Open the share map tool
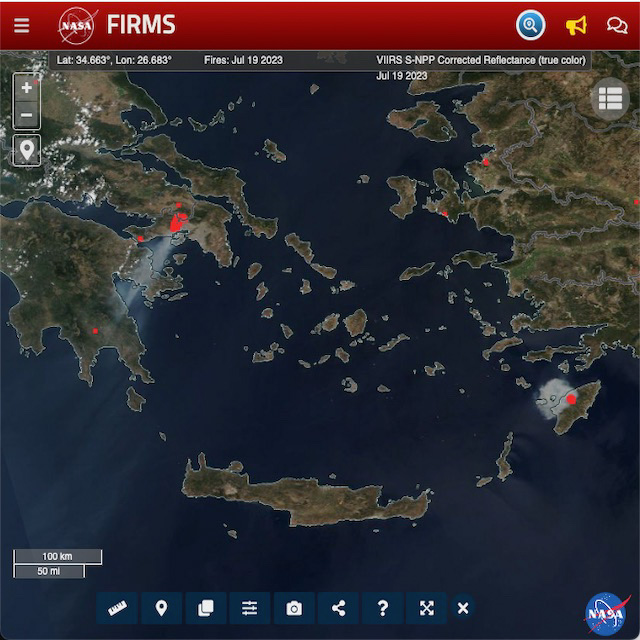 338,608
